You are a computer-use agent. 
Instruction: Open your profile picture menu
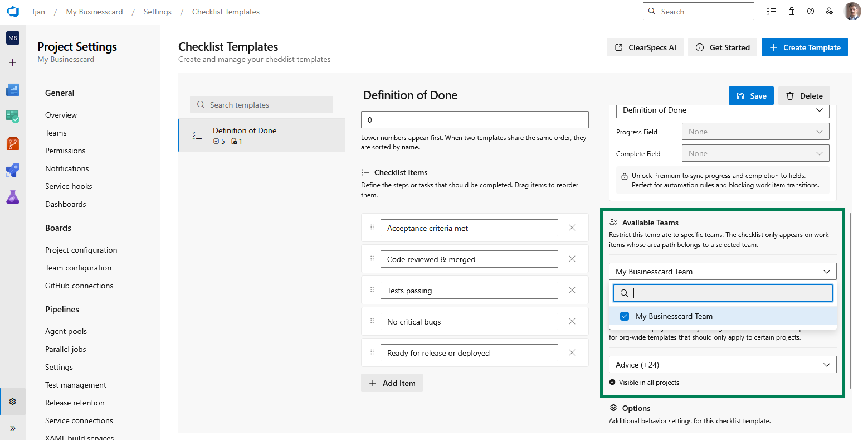click(852, 11)
